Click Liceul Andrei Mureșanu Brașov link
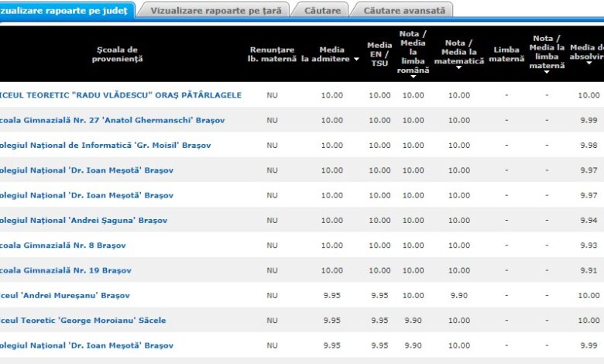Viewport: 604px width, 364px height. tap(65, 295)
